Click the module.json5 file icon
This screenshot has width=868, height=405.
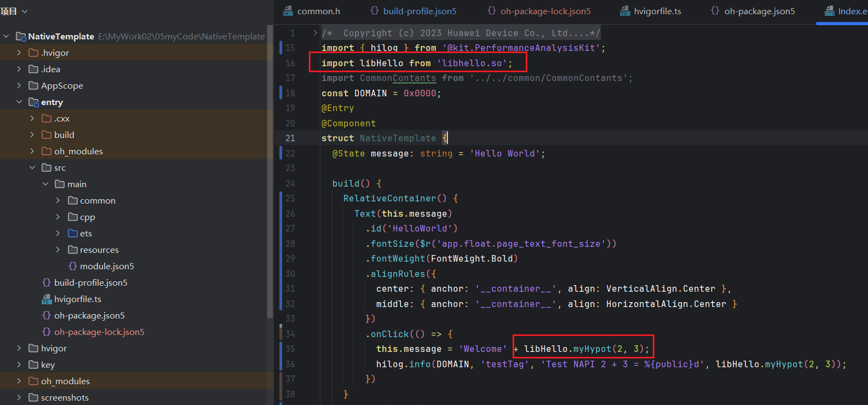(x=73, y=267)
